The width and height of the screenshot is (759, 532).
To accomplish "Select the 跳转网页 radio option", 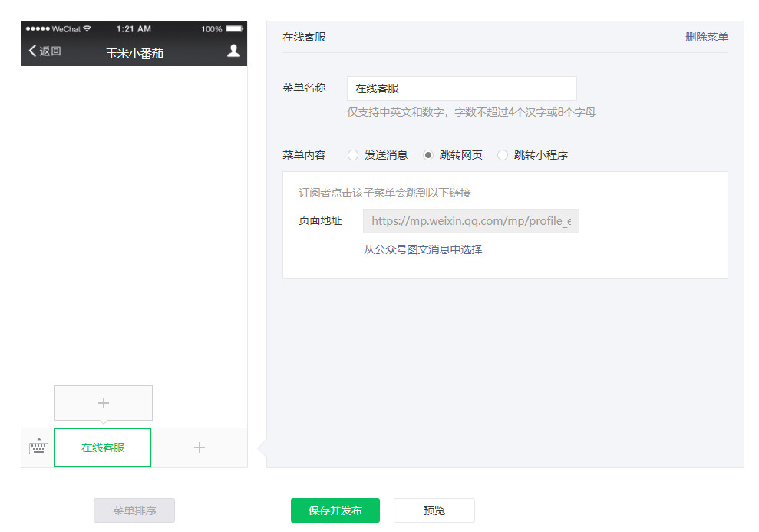I will point(428,155).
